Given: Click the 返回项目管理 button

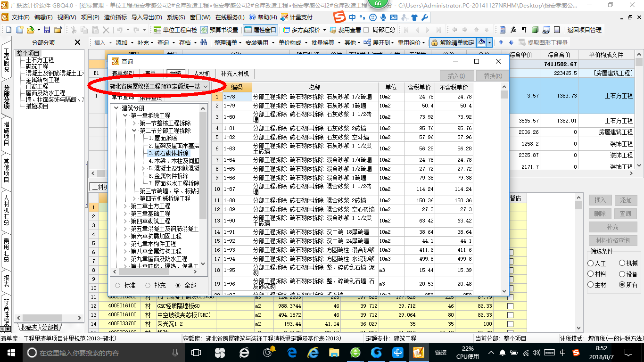Looking at the screenshot, I should pos(584,30).
